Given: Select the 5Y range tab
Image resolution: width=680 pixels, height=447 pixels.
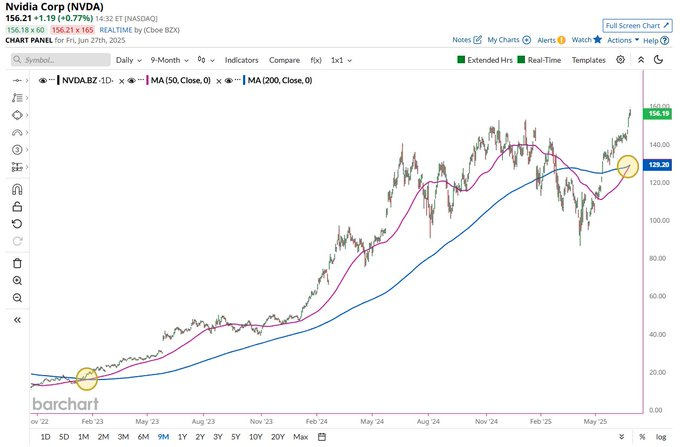Looking at the screenshot, I should (x=235, y=437).
